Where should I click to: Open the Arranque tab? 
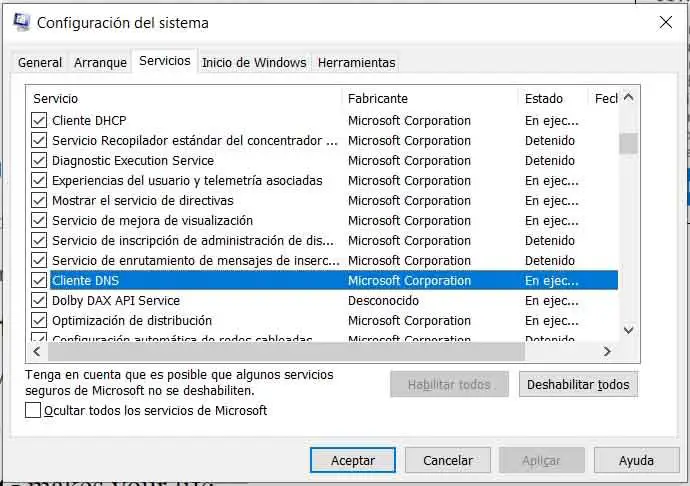point(100,62)
